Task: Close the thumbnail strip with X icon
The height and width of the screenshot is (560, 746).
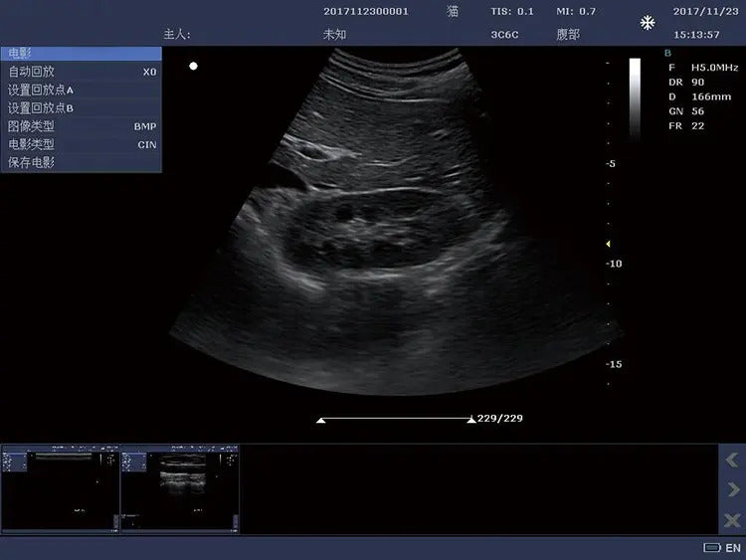Action: [x=731, y=519]
